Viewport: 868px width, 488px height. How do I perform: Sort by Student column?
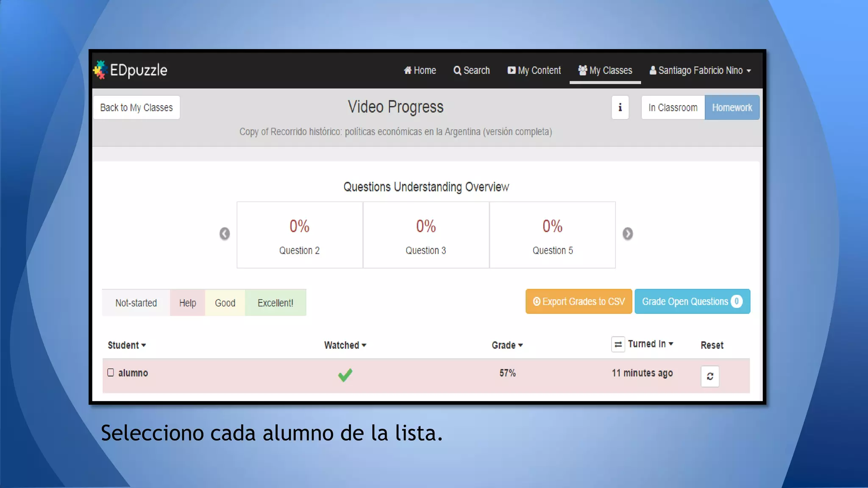click(x=127, y=345)
